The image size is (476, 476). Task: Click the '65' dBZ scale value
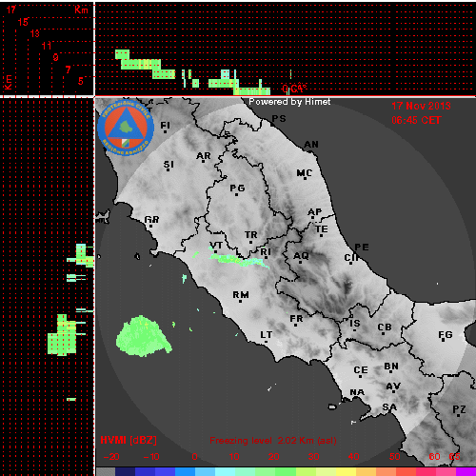[454, 457]
